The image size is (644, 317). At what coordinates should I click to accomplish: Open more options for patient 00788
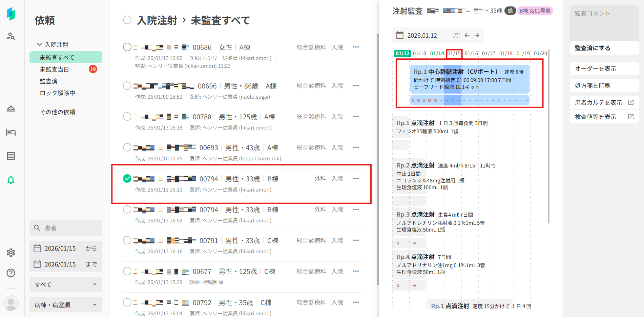tap(356, 117)
